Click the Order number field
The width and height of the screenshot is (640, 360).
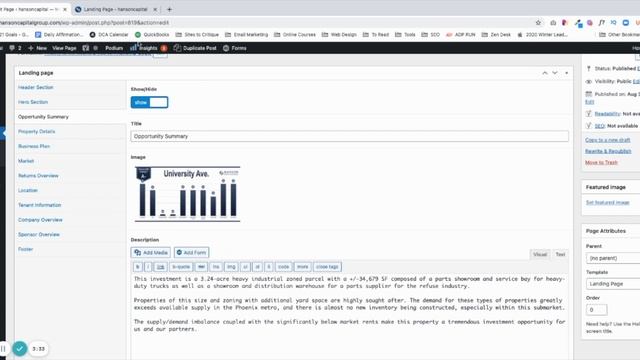[x=596, y=310]
